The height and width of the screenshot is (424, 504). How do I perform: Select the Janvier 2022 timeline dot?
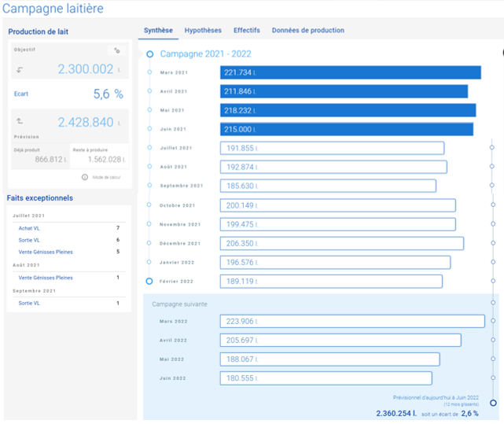(149, 262)
